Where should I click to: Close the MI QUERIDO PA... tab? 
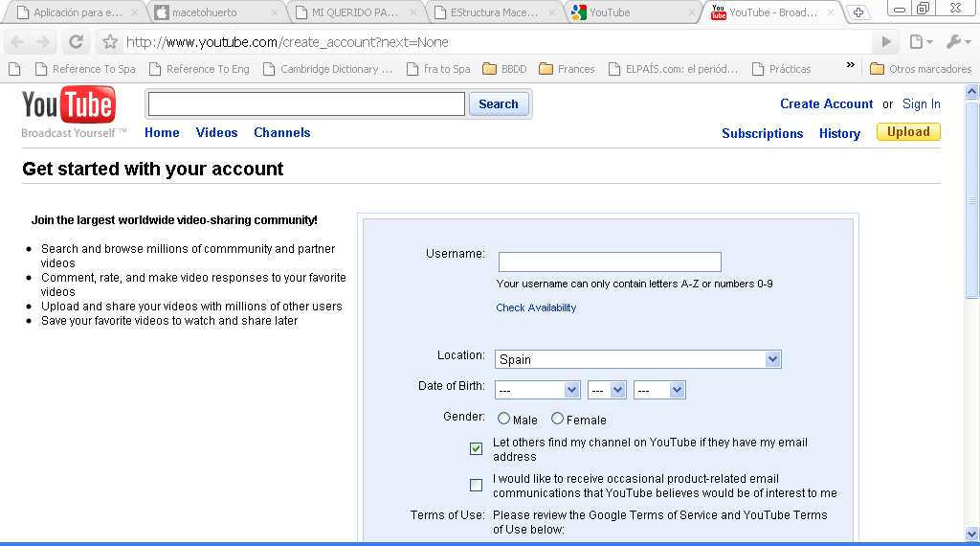pos(413,12)
